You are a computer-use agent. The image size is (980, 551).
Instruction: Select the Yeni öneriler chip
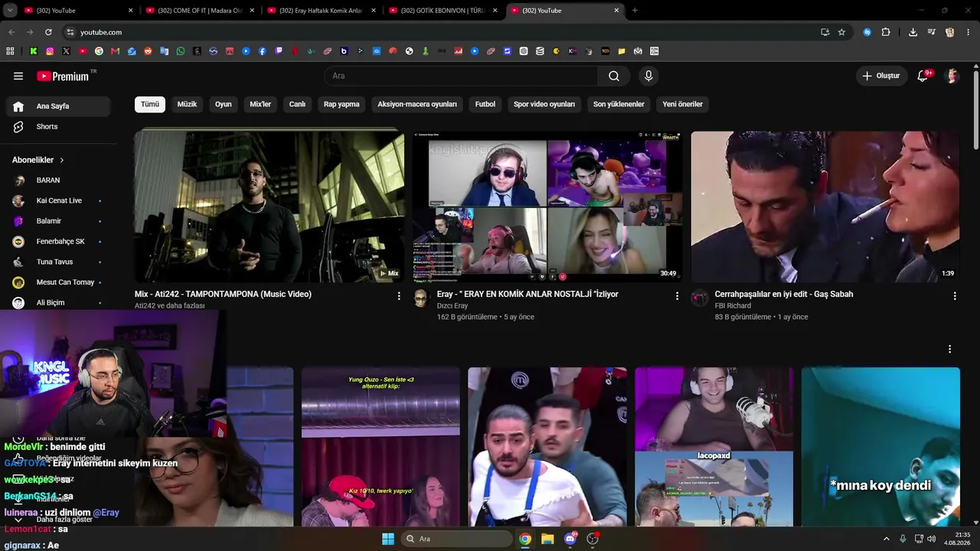[x=682, y=104]
